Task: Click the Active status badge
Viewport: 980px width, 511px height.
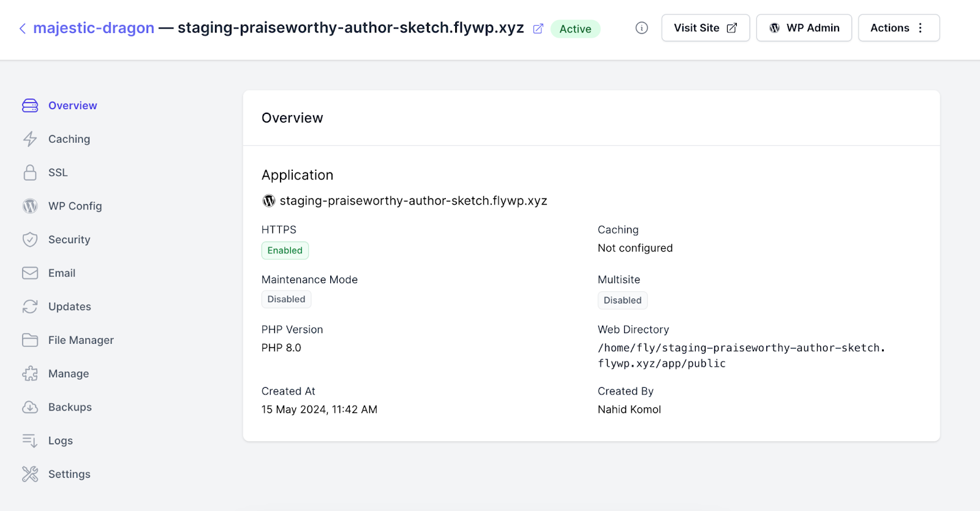Action: 575,29
